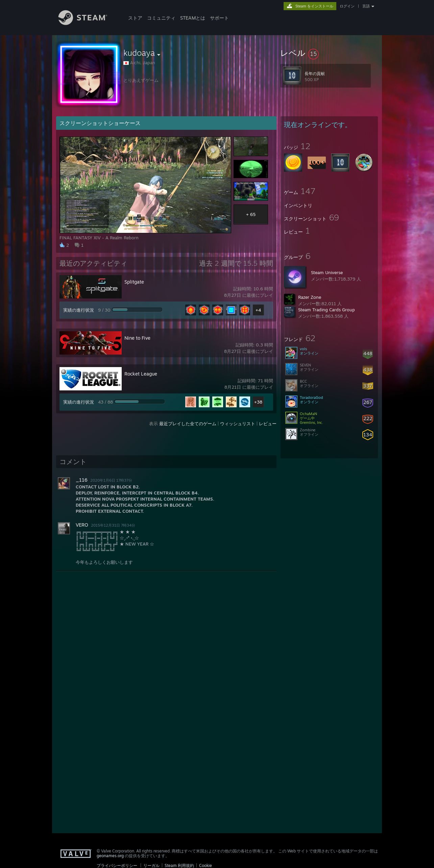434x868 pixels.
Task: Open commenter VERO's avatar
Action: [64, 528]
